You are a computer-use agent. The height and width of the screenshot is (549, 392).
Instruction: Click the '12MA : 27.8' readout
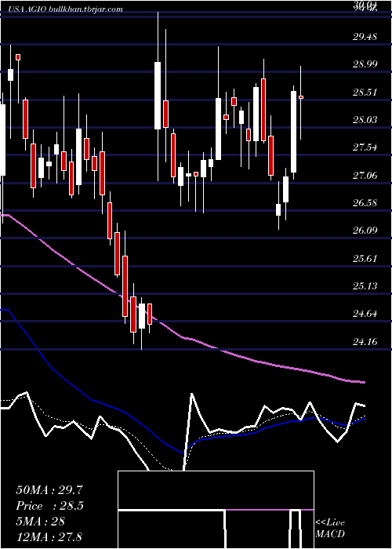click(x=49, y=536)
